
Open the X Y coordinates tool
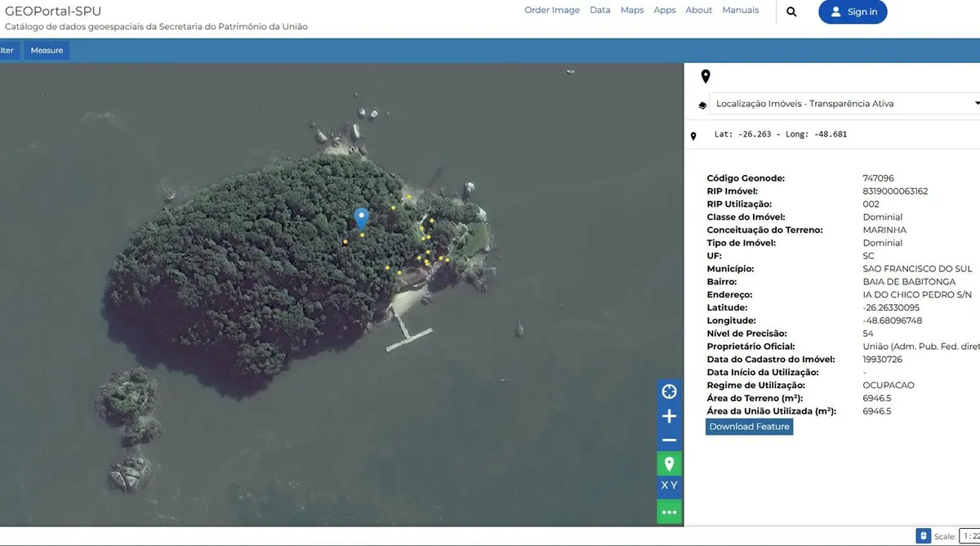[669, 486]
